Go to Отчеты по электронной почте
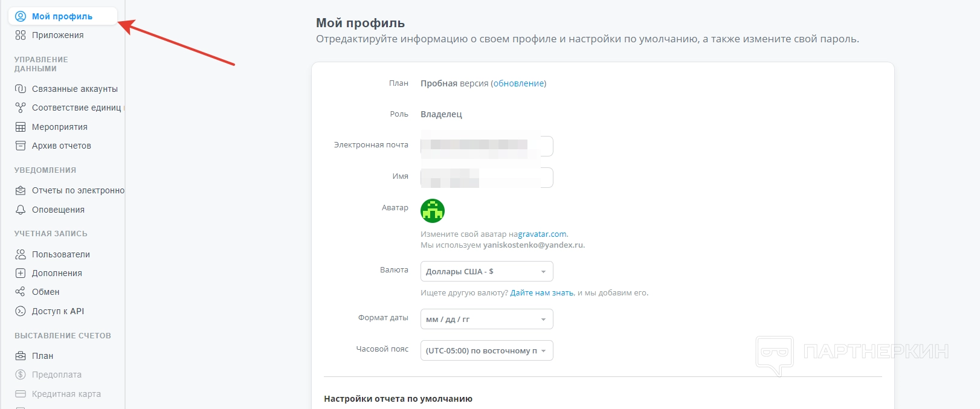 [x=78, y=190]
